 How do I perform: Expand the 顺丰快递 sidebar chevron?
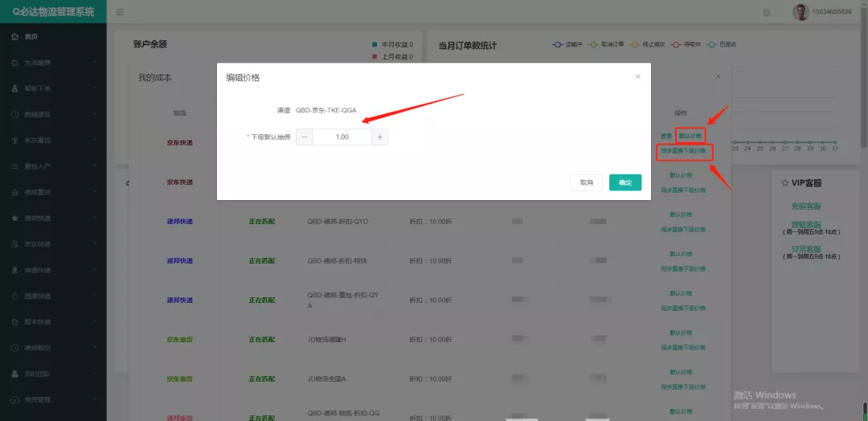[x=95, y=321]
